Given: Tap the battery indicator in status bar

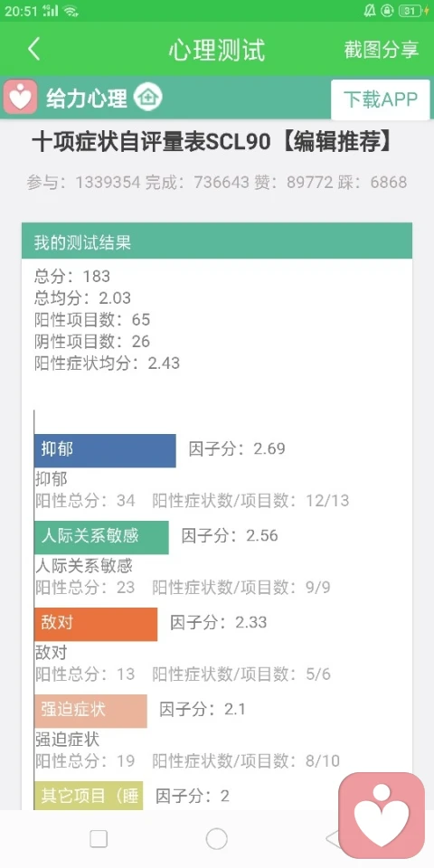Looking at the screenshot, I should (x=413, y=11).
